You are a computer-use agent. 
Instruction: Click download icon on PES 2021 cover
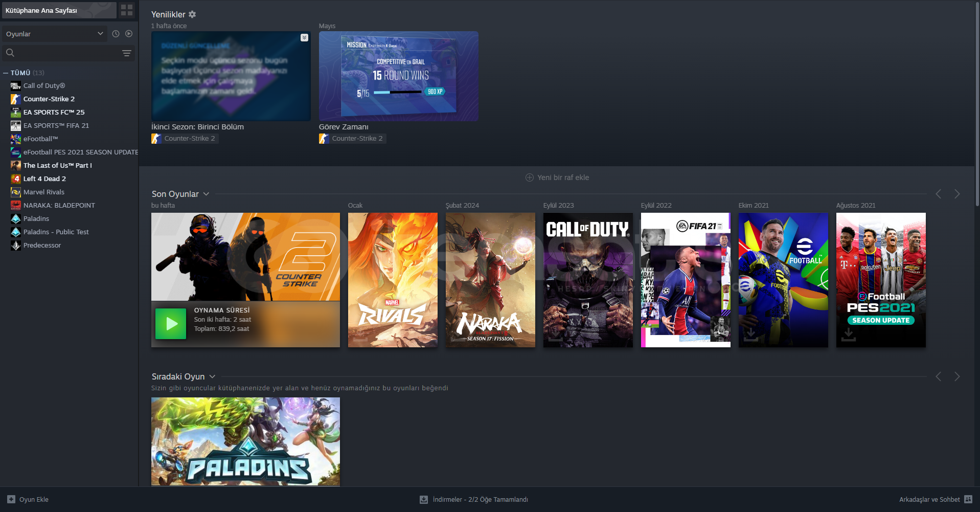[848, 335]
